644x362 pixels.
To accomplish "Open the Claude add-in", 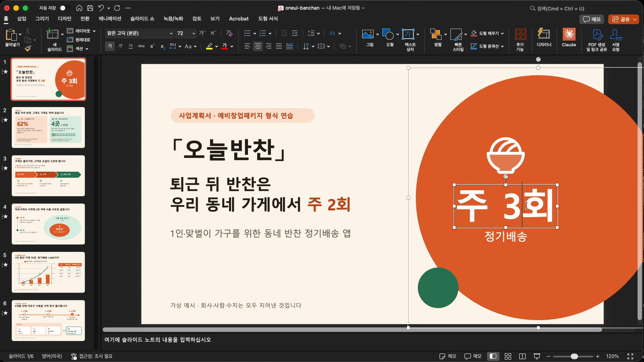I will [569, 38].
